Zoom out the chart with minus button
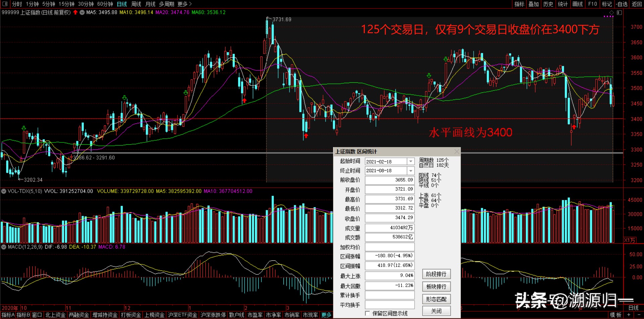This screenshot has height=319, width=644. pyautogui.click(x=639, y=315)
